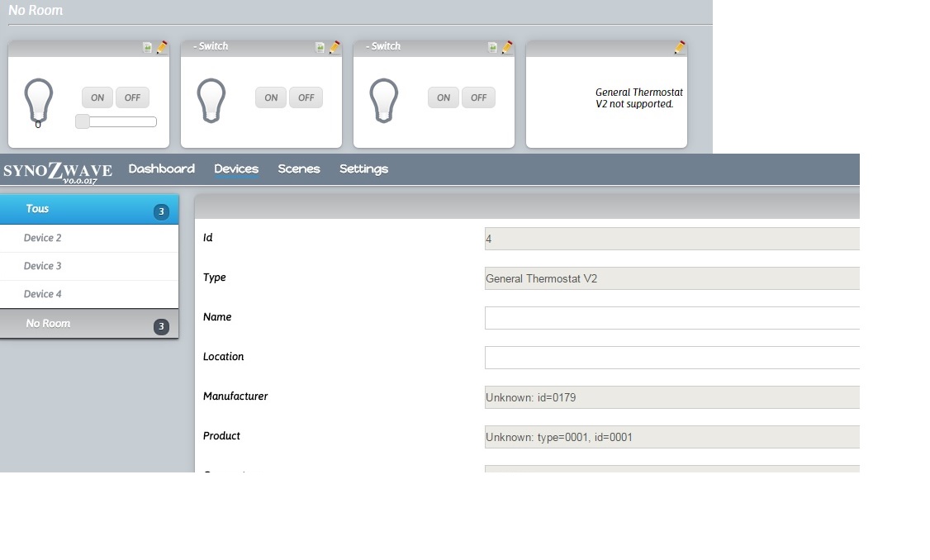Click the 'No Room' heading above the cards

[36, 10]
